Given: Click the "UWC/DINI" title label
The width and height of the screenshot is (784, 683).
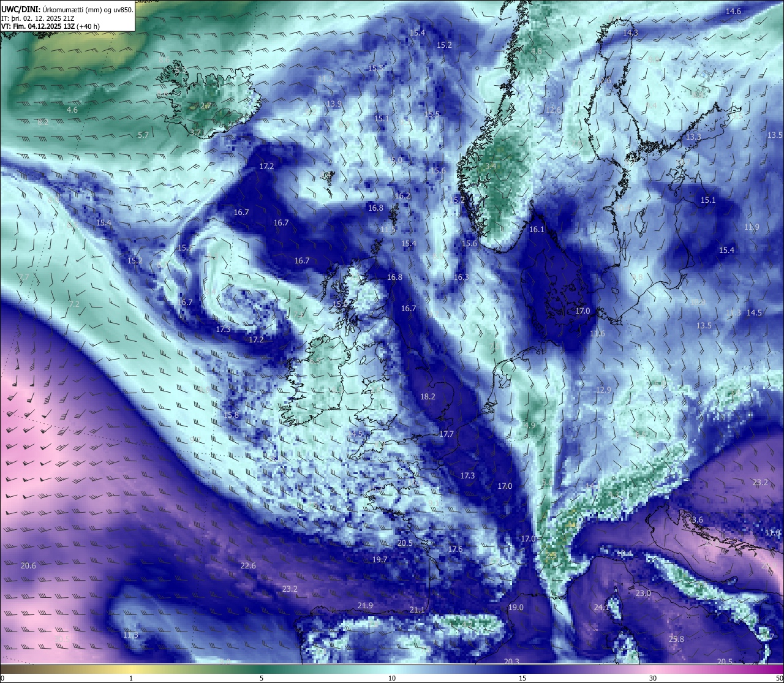Looking at the screenshot, I should point(21,9).
